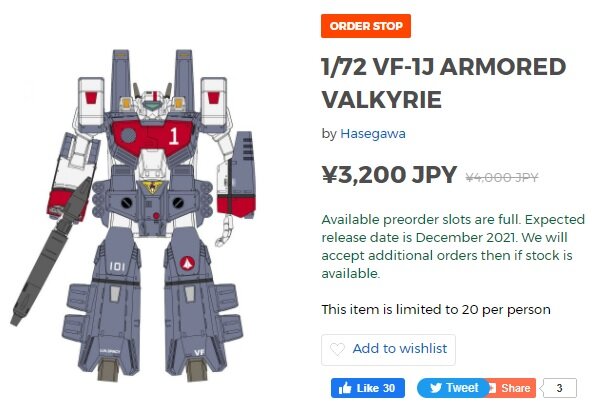Click the 1/72 VF-1J ARMORED VALKYRIE title
Image resolution: width=599 pixels, height=408 pixels.
tap(444, 83)
